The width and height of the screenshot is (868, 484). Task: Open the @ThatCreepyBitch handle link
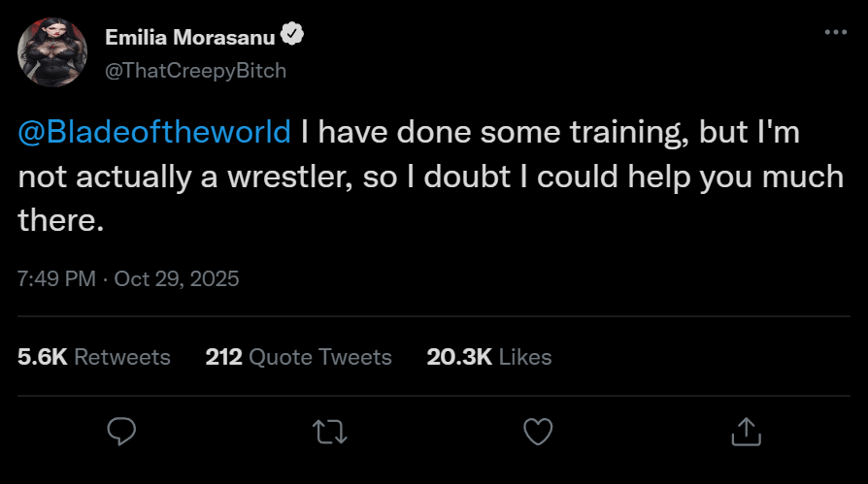(195, 70)
